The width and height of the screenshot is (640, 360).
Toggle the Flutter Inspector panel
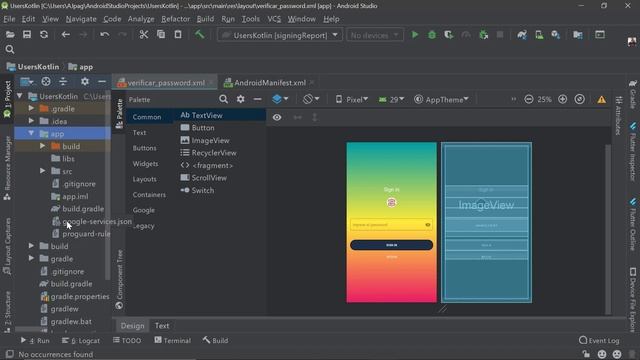[x=633, y=152]
